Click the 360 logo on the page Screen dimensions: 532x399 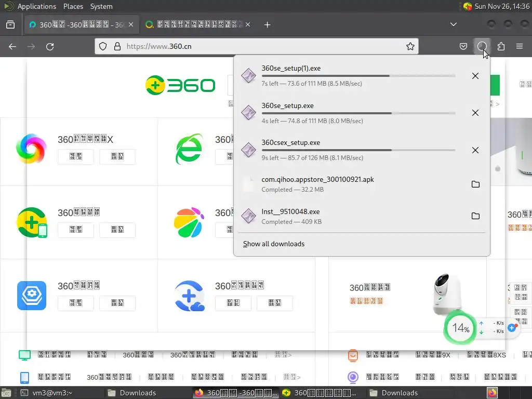point(180,85)
